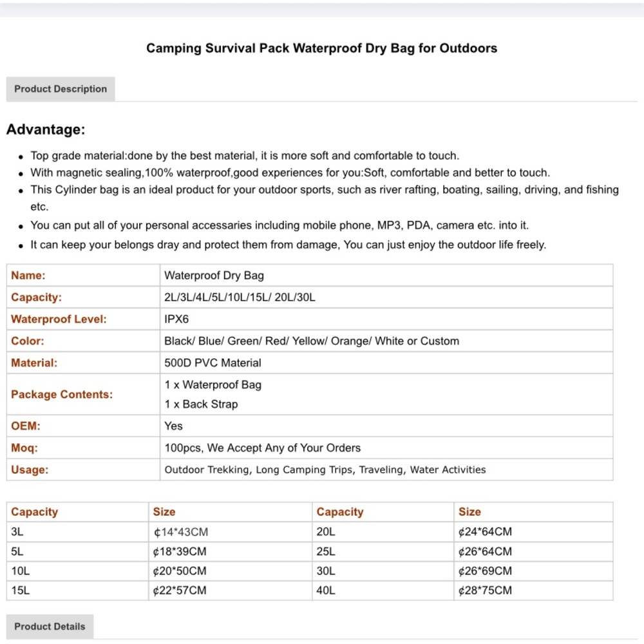
Task: Select the 1 x Back Strap text
Action: 201,404
